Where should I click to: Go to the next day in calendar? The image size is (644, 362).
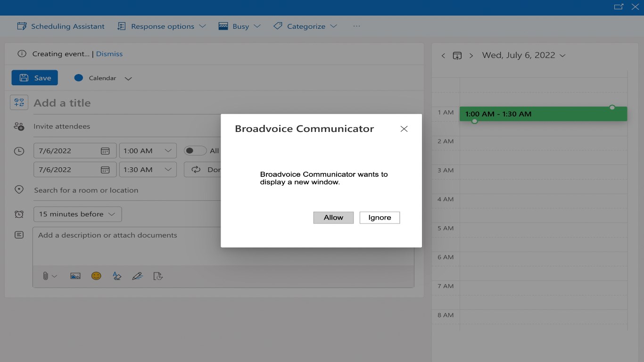[471, 56]
